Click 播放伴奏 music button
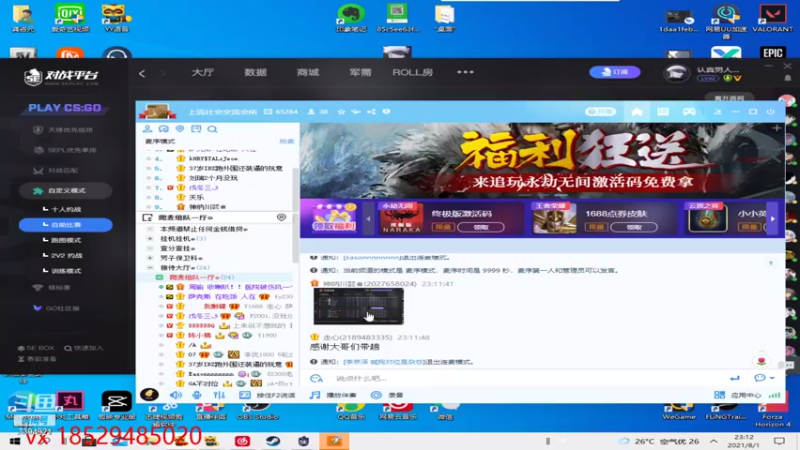 click(333, 395)
